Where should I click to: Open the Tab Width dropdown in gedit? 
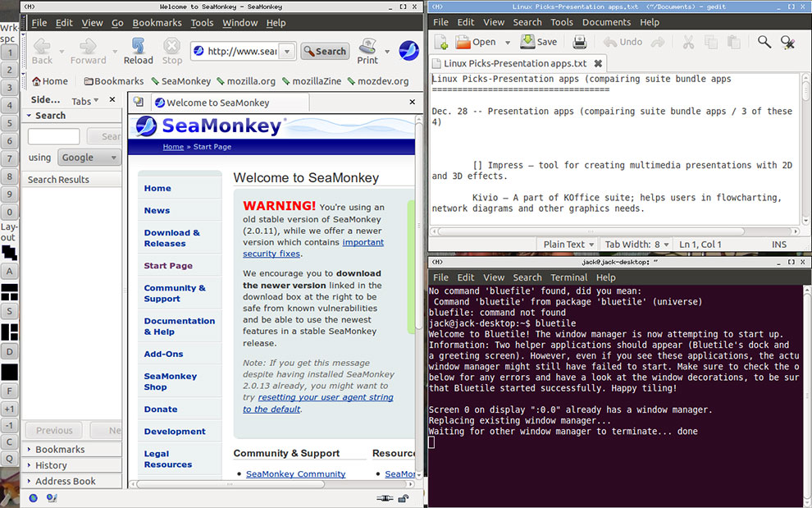click(x=636, y=244)
